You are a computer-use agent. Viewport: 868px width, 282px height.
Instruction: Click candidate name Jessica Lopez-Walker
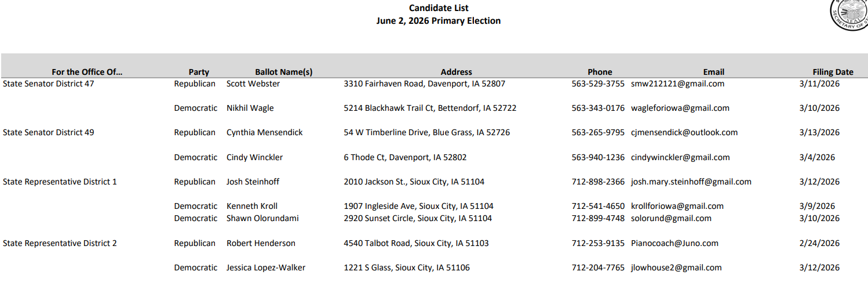click(265, 267)
